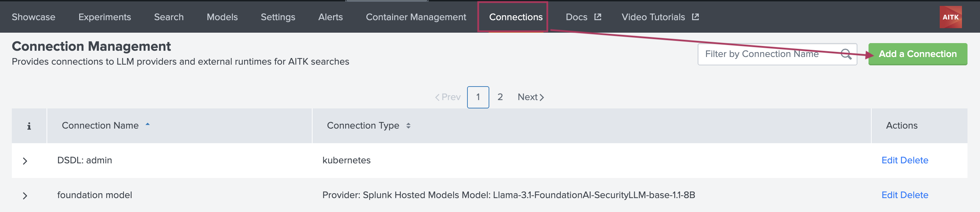The width and height of the screenshot is (980, 212).
Task: Delete the DSDL: admin connection
Action: pos(914,160)
